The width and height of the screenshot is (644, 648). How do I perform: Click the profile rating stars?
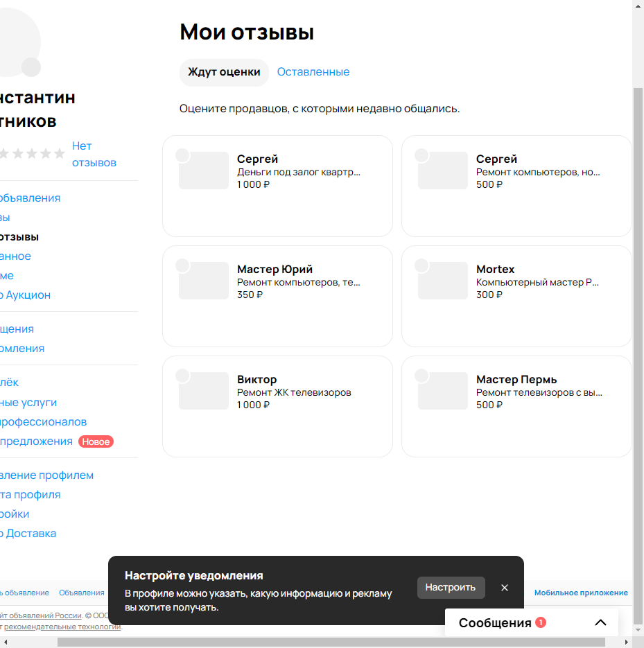pos(33,154)
